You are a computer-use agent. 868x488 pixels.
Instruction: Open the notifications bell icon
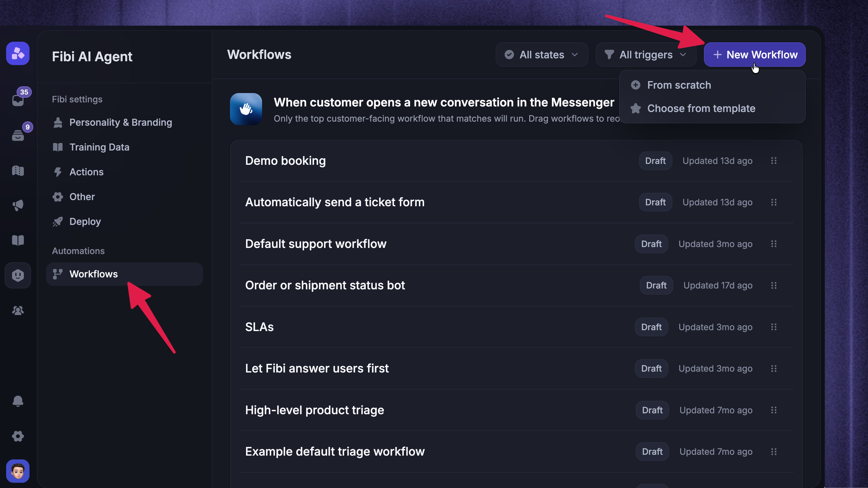point(18,401)
